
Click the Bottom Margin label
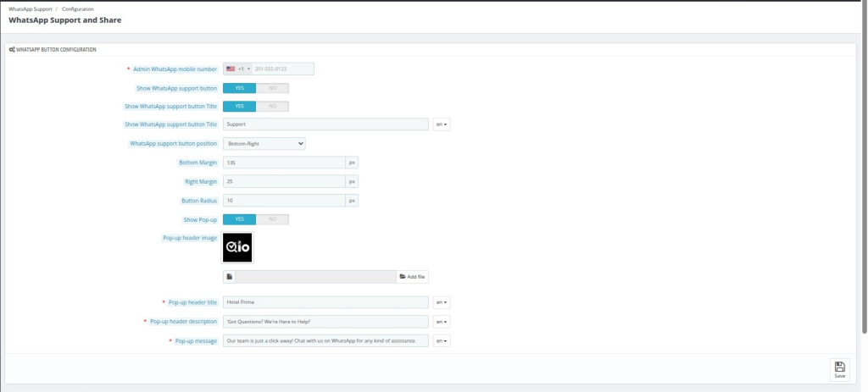click(198, 163)
